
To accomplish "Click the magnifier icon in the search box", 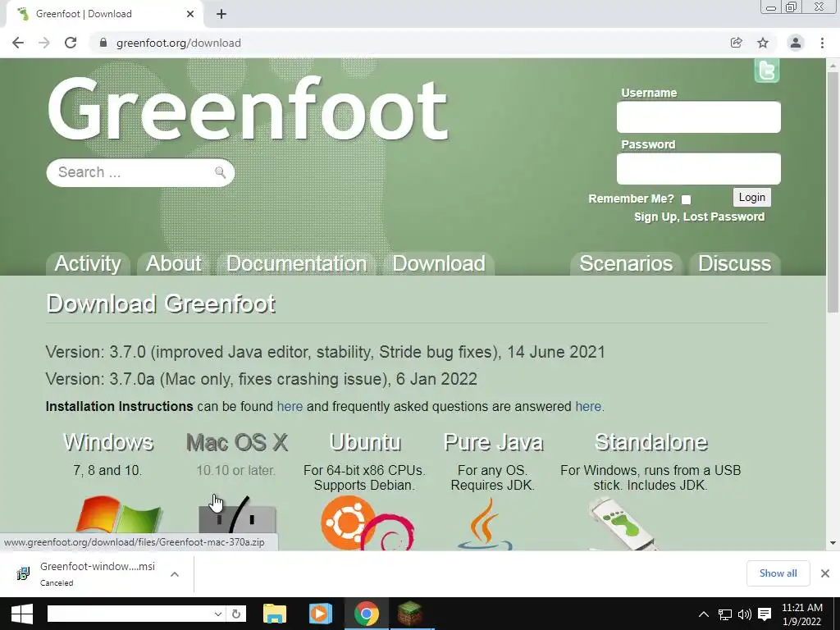I will tap(220, 172).
